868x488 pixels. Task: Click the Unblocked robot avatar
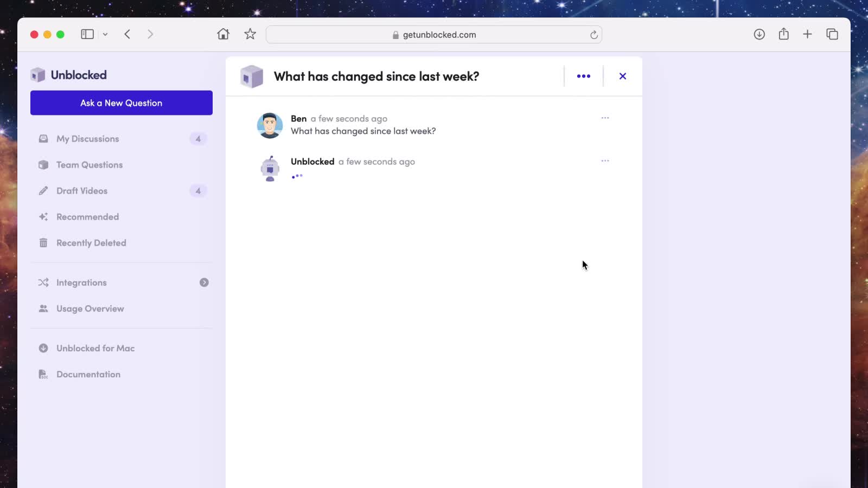coord(270,169)
